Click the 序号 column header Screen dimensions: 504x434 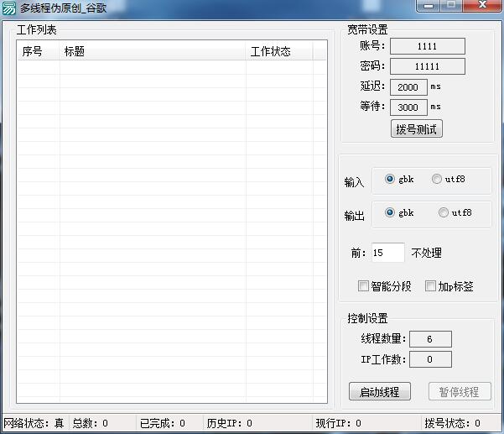(39, 51)
